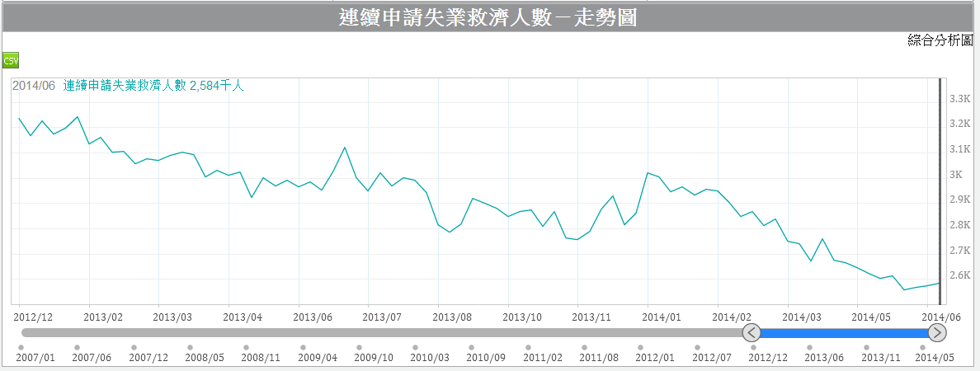980x371 pixels.
Task: Click the 2014/06 x-axis label
Action: tap(941, 317)
